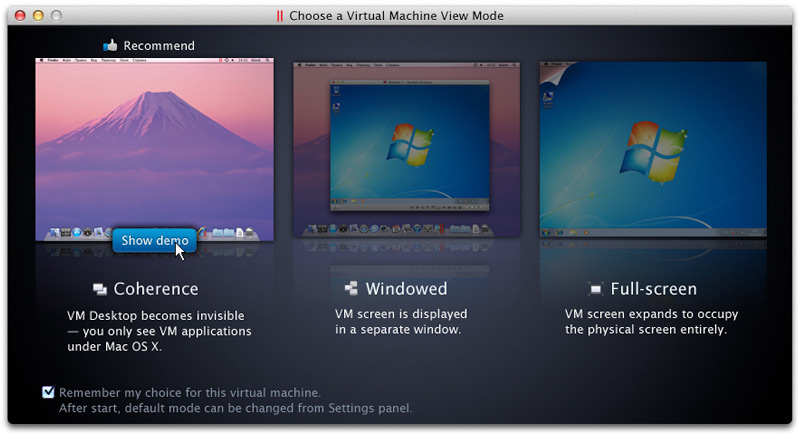
Task: Click the Recommend label text
Action: (159, 46)
